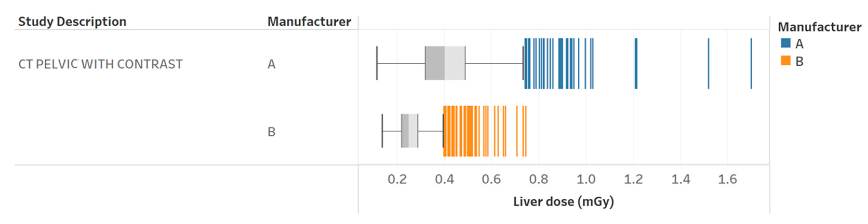The width and height of the screenshot is (868, 224).
Task: Click the dark gray lower box for A
Action: 435,63
